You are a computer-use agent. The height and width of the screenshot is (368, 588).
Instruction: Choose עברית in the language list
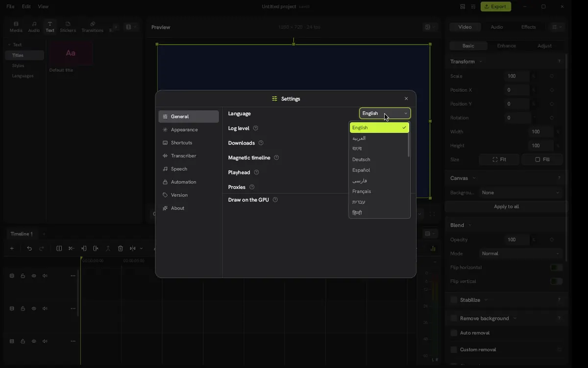pos(379,202)
